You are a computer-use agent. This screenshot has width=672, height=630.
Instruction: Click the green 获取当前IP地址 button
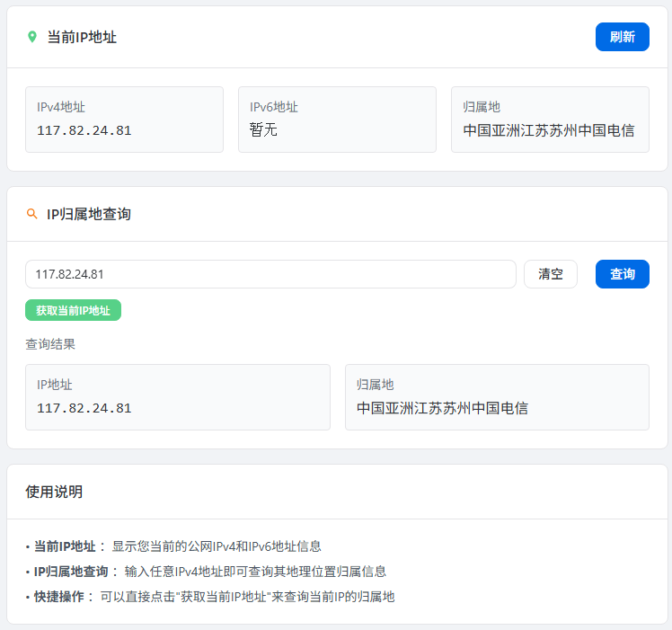73,310
